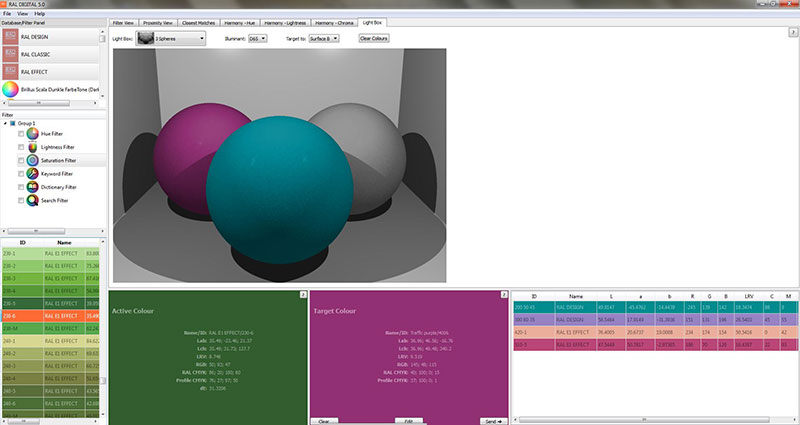The height and width of the screenshot is (425, 800).
Task: Click the help icon beside Clear Colours
Action: tap(793, 32)
